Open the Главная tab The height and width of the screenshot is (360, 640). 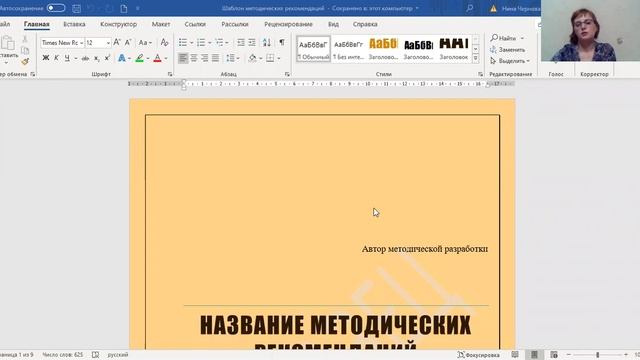36,24
